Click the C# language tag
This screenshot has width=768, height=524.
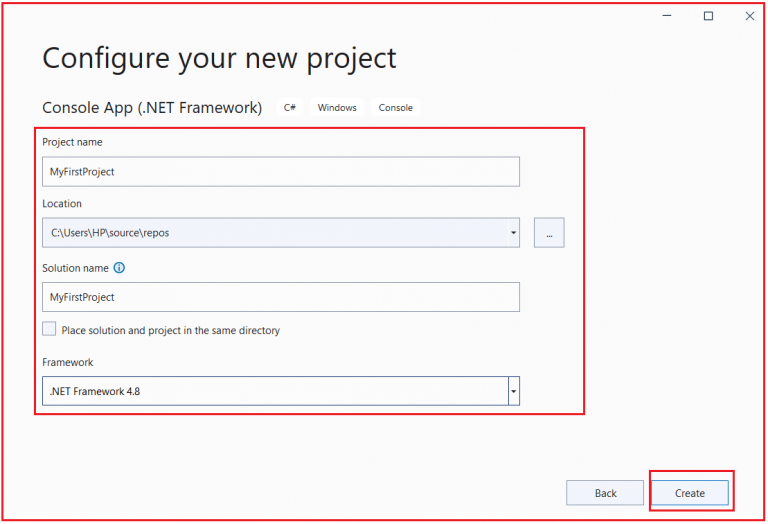(289, 108)
